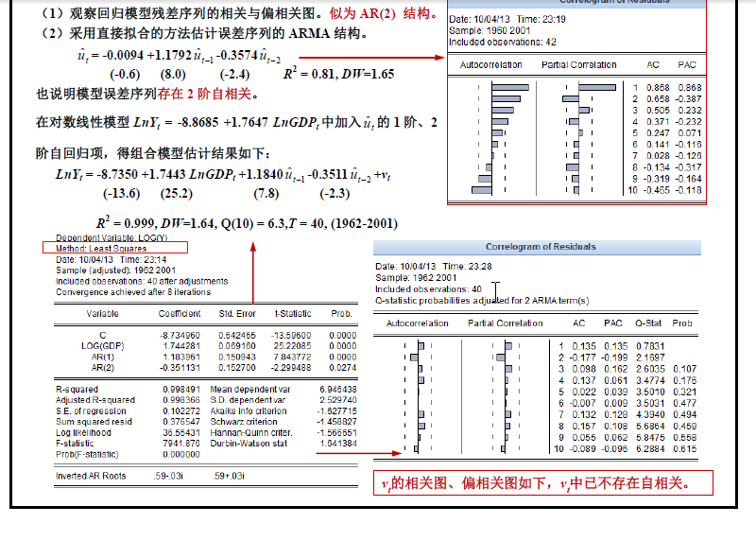Click the 'Method: Least Squares' line
Viewport: 756px width, 541px height.
(x=101, y=249)
